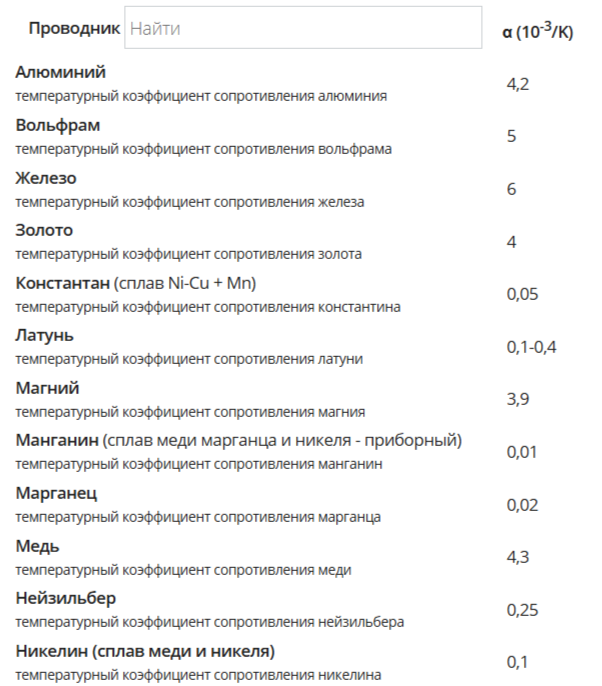Viewport: 602px width, 686px height.
Task: Click the Железо conductor name
Action: pos(46,178)
